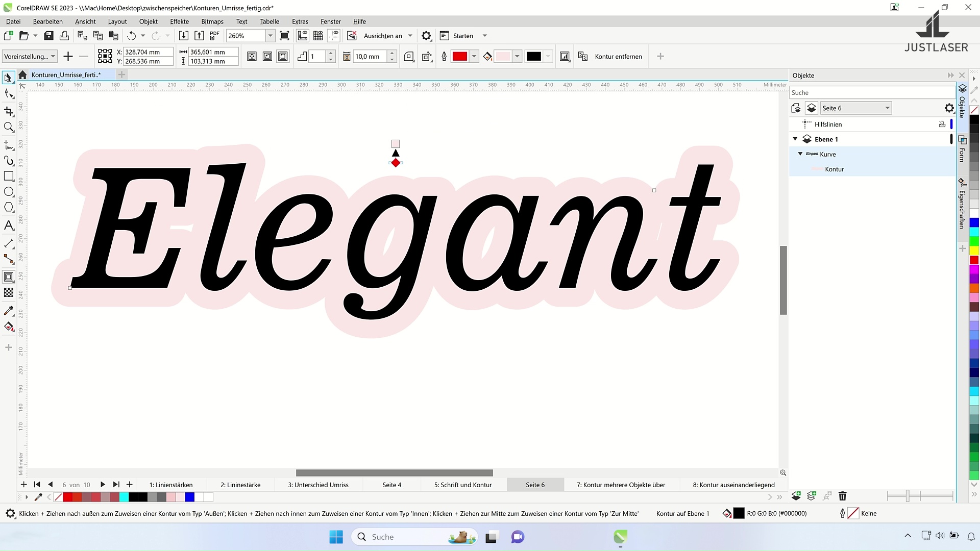The width and height of the screenshot is (980, 551).
Task: Collapse the Ebene 1 layer
Action: pyautogui.click(x=795, y=139)
